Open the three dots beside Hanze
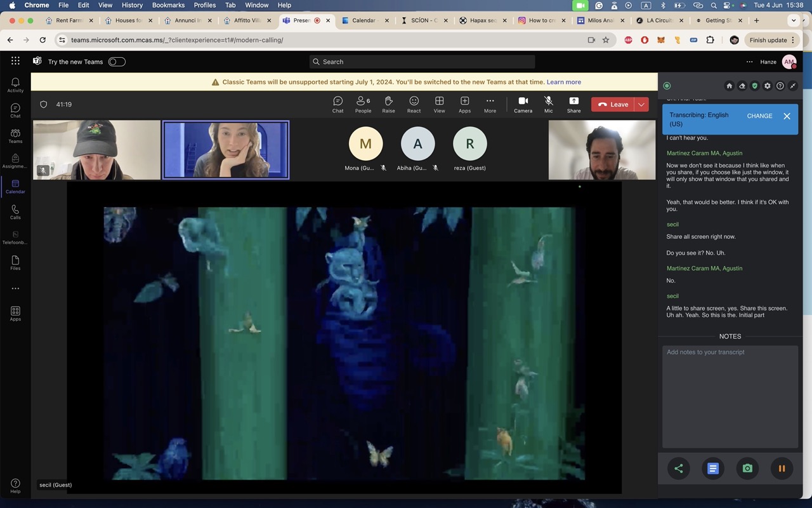 [x=749, y=62]
